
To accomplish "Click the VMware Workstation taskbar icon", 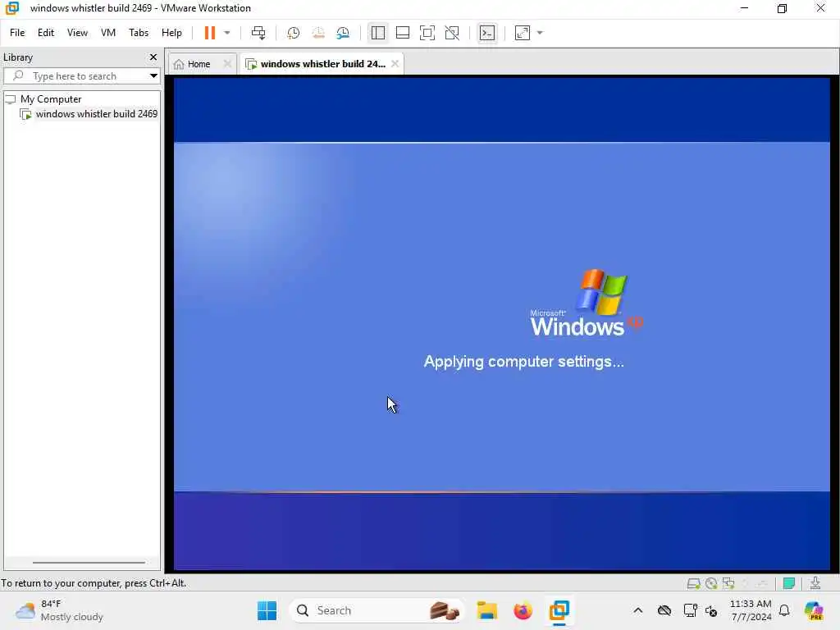I will click(559, 610).
